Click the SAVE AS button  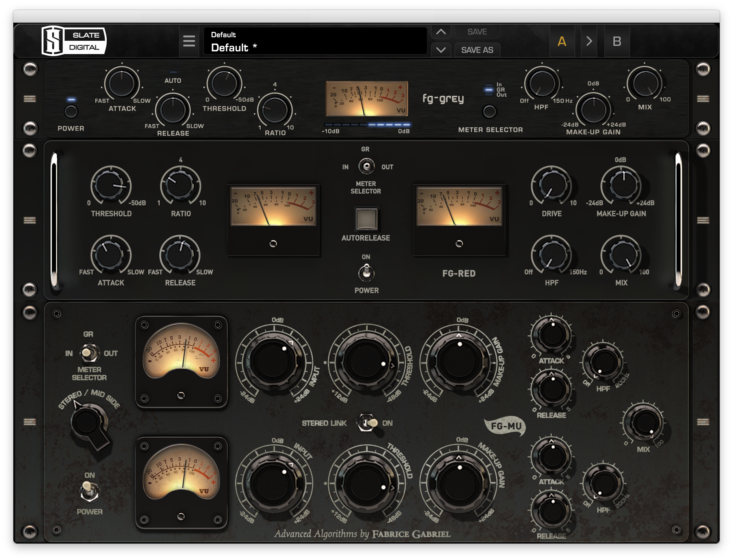(477, 50)
